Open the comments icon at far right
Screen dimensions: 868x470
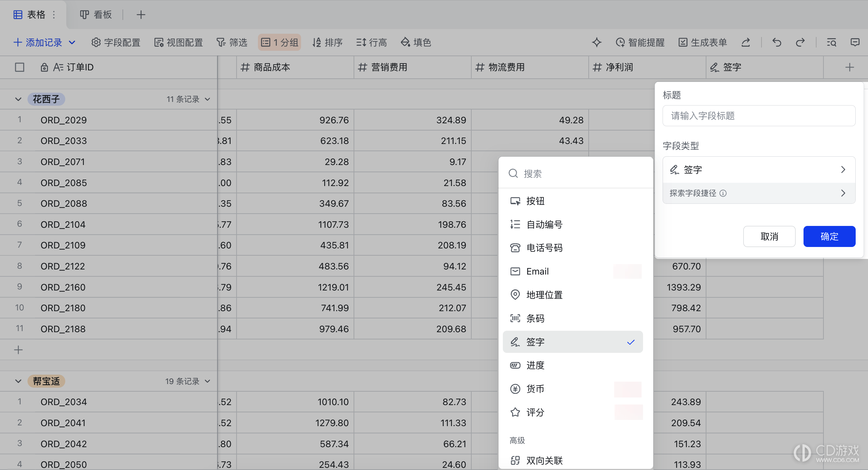pos(855,42)
